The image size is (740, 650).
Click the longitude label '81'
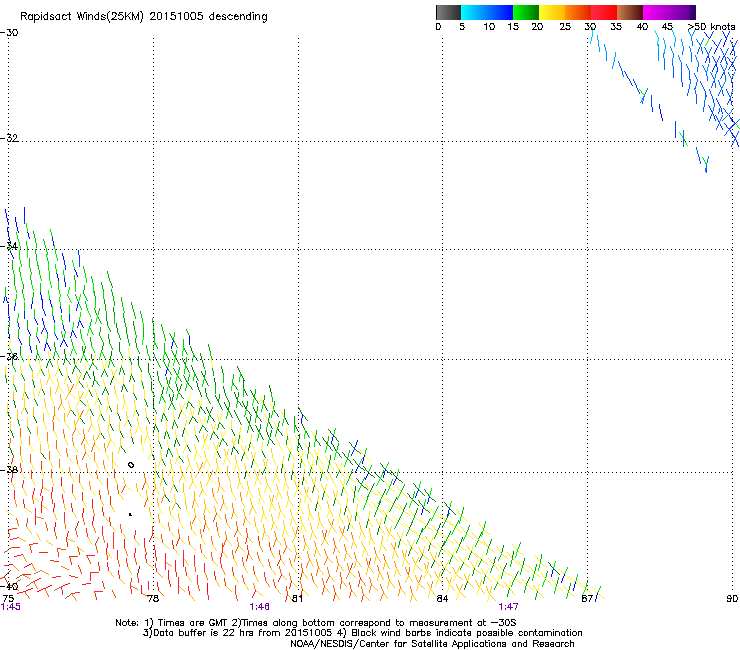(297, 599)
